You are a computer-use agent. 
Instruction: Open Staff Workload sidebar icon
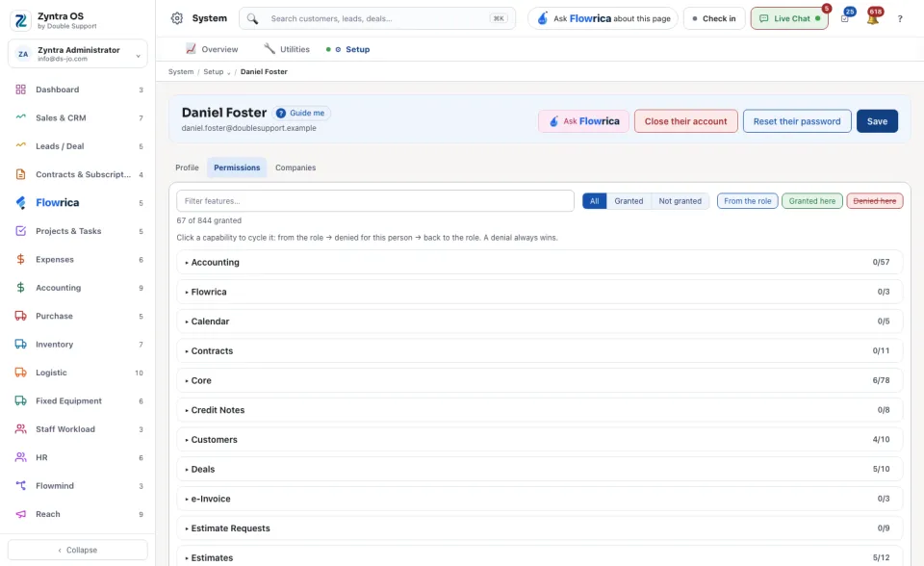pyautogui.click(x=20, y=429)
